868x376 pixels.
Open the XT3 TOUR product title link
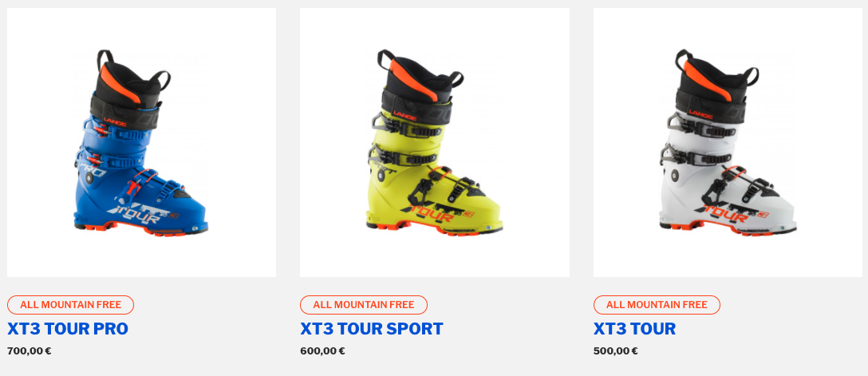[634, 329]
